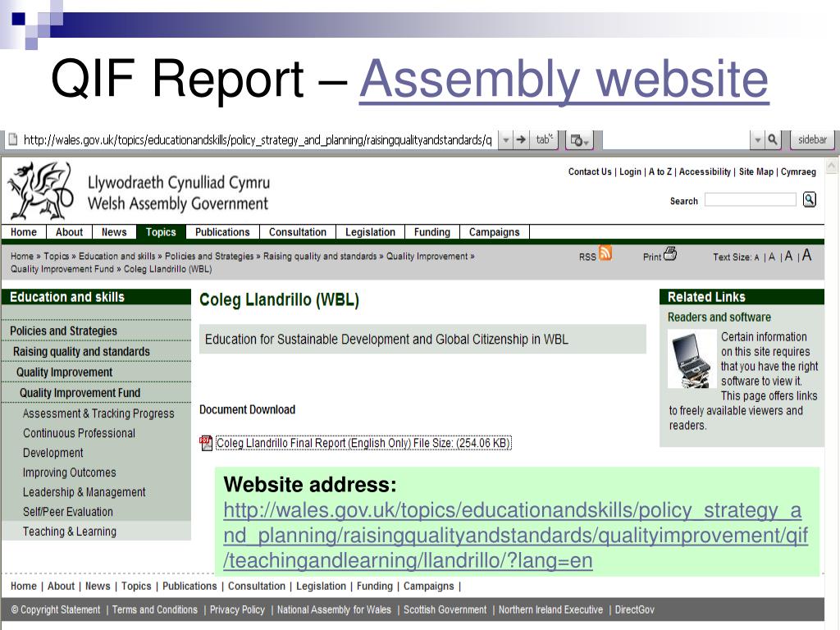Image resolution: width=840 pixels, height=630 pixels.
Task: Switch to Cymraeg language
Action: tap(798, 172)
